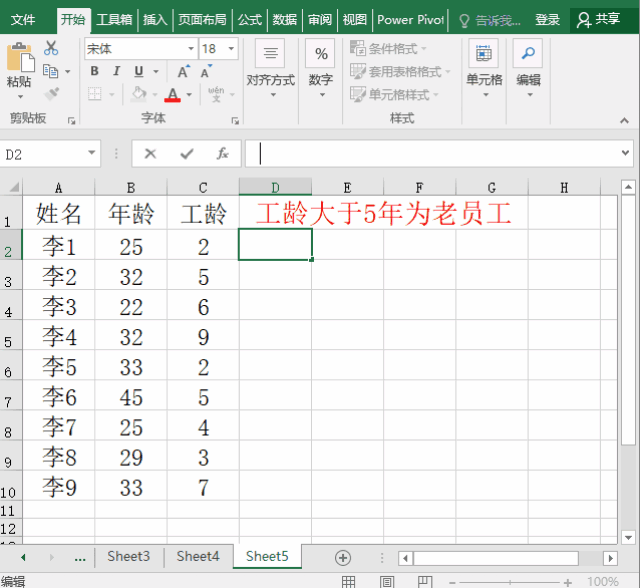The image size is (640, 588).
Task: Toggle Italic formatting
Action: click(x=116, y=71)
